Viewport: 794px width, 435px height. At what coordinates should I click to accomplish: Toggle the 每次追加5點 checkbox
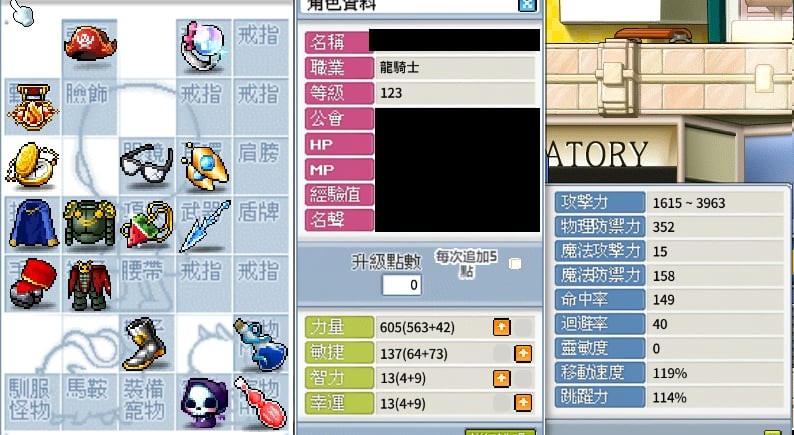tap(515, 264)
